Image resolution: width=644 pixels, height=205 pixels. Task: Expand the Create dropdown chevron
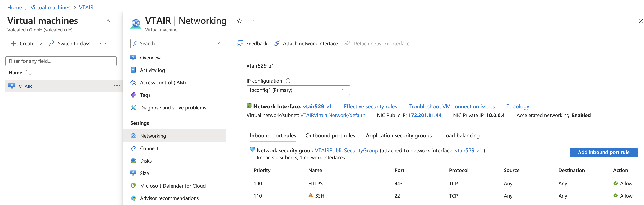tap(40, 44)
